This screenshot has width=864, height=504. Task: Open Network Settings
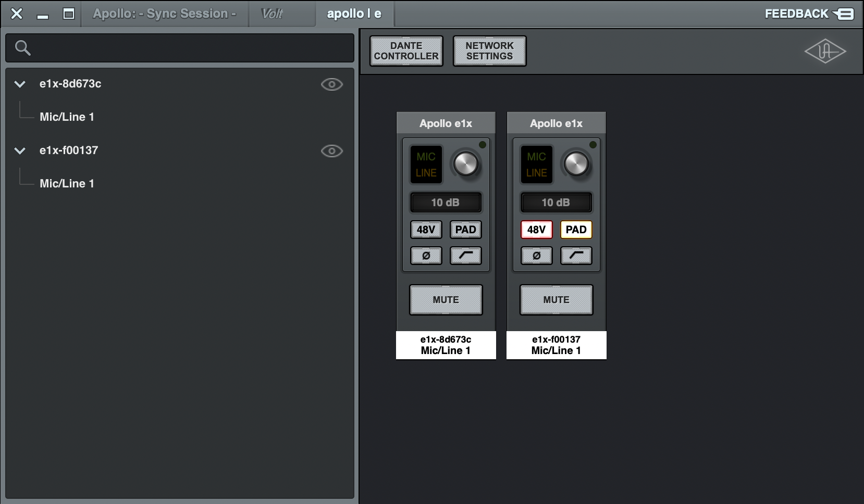(489, 51)
